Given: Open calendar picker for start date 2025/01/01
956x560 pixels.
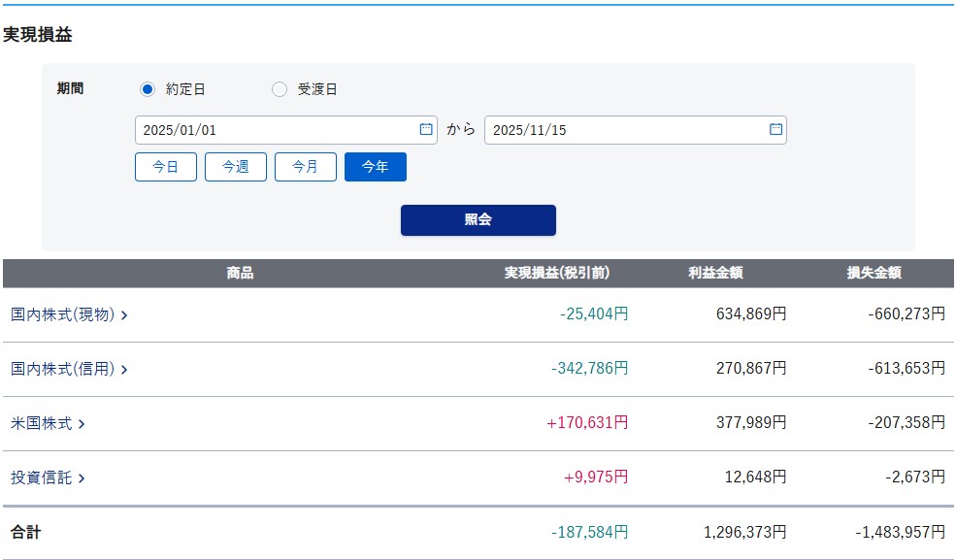Looking at the screenshot, I should tap(425, 129).
